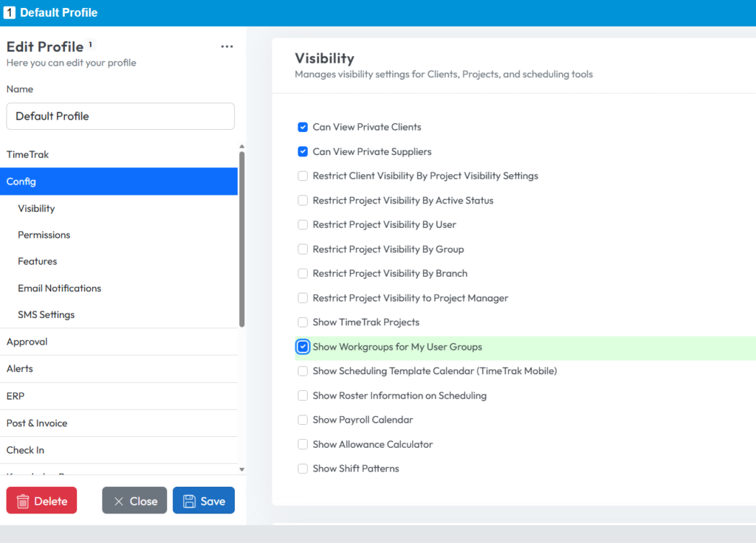Check Show Shift Patterns option
The height and width of the screenshot is (543, 756).
click(x=303, y=468)
